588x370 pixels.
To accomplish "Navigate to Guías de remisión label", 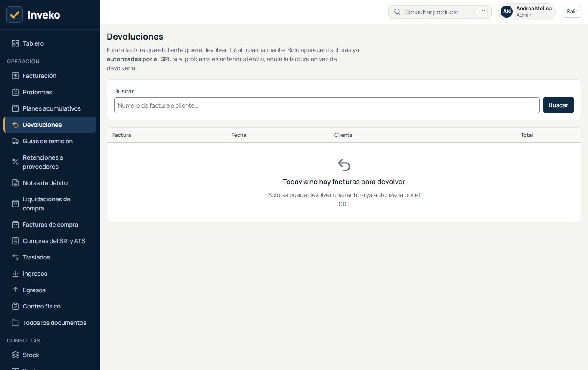I will (x=48, y=141).
